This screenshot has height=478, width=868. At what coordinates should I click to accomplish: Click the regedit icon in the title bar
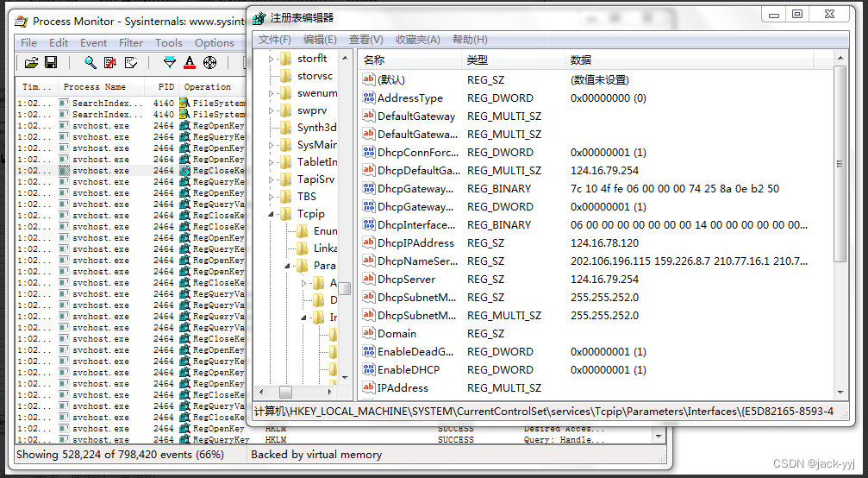coord(259,19)
